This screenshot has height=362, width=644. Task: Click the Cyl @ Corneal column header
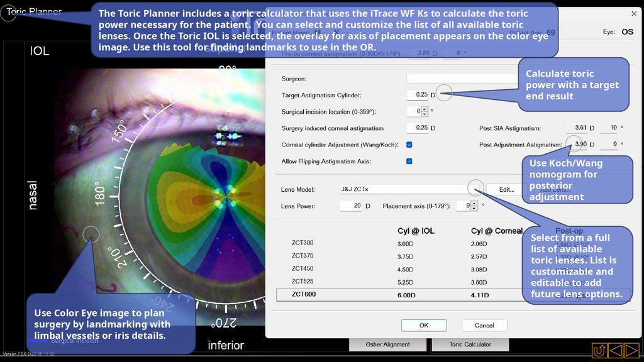point(497,231)
